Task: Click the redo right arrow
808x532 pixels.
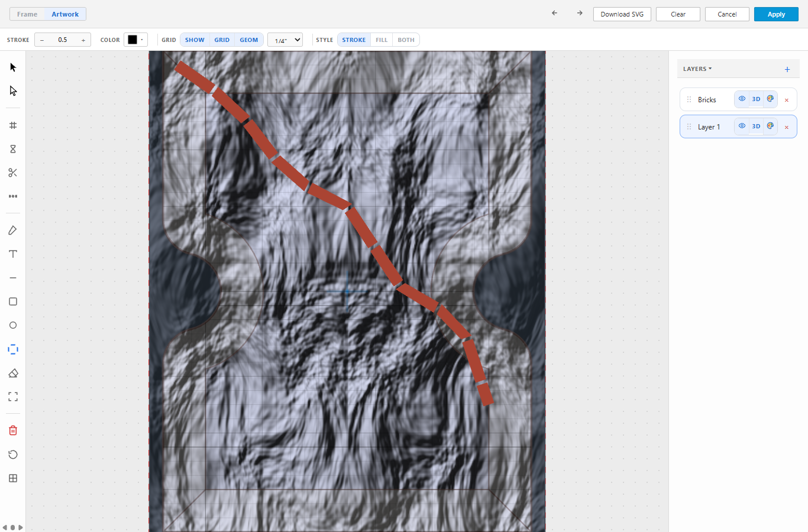Action: pyautogui.click(x=580, y=13)
